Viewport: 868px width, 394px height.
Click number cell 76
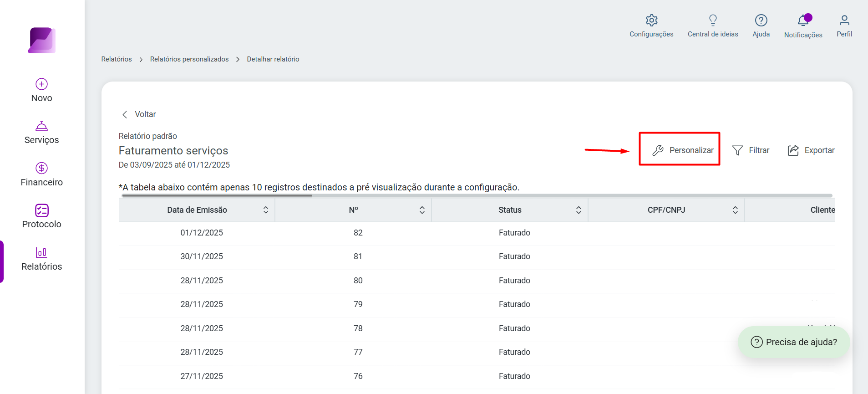click(358, 376)
